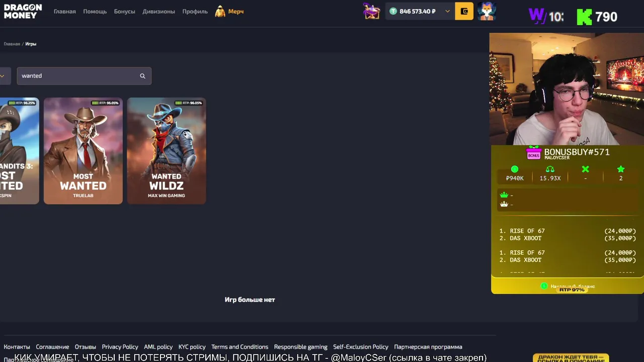Viewport: 644px width, 362px height.
Task: Click the yellow hoodie merch icon
Action: click(220, 11)
